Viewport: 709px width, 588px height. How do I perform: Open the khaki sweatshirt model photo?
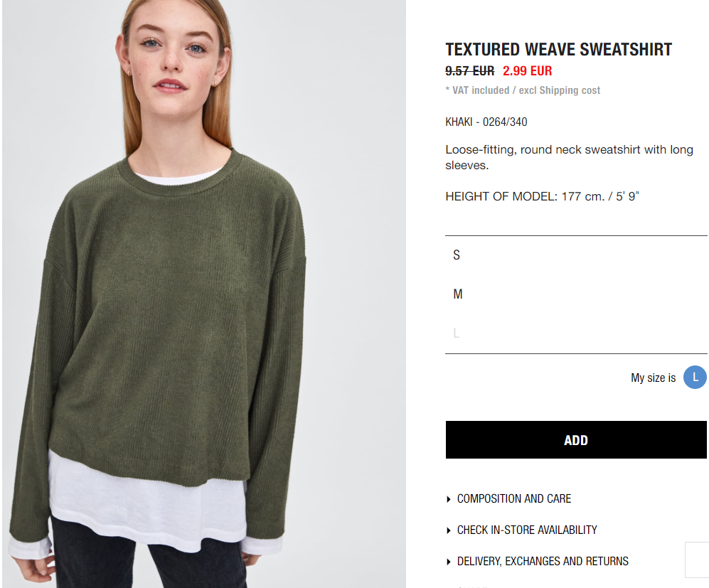click(204, 294)
